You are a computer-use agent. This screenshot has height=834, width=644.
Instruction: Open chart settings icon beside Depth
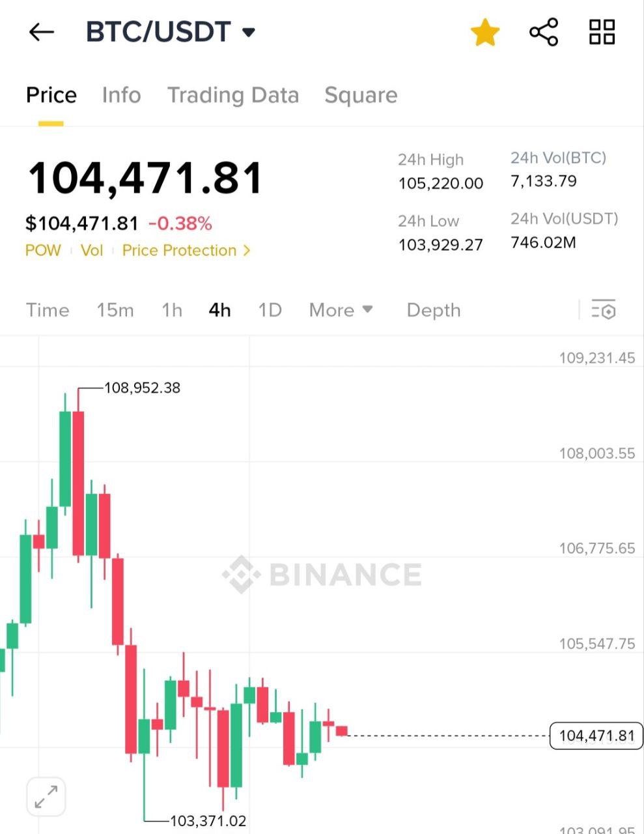(x=604, y=309)
